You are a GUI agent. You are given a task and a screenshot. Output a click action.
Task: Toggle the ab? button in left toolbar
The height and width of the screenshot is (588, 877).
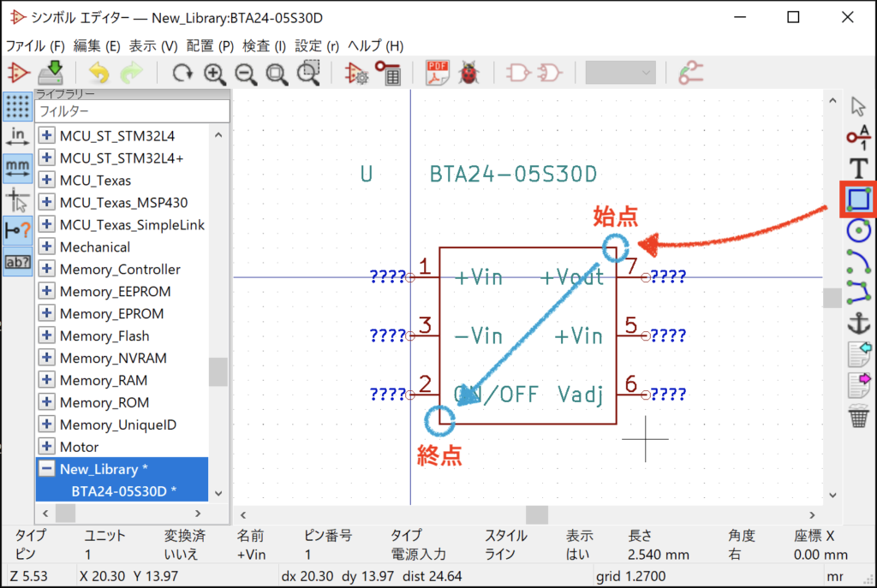[x=18, y=261]
